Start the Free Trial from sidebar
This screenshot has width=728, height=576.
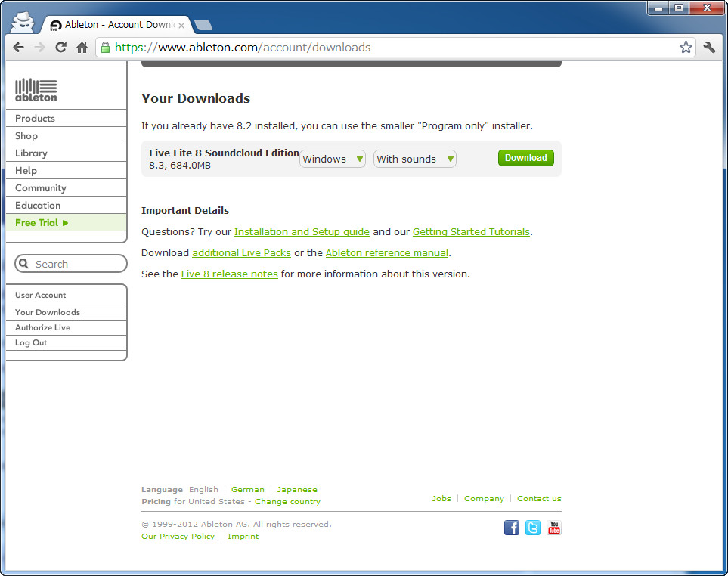coord(66,223)
